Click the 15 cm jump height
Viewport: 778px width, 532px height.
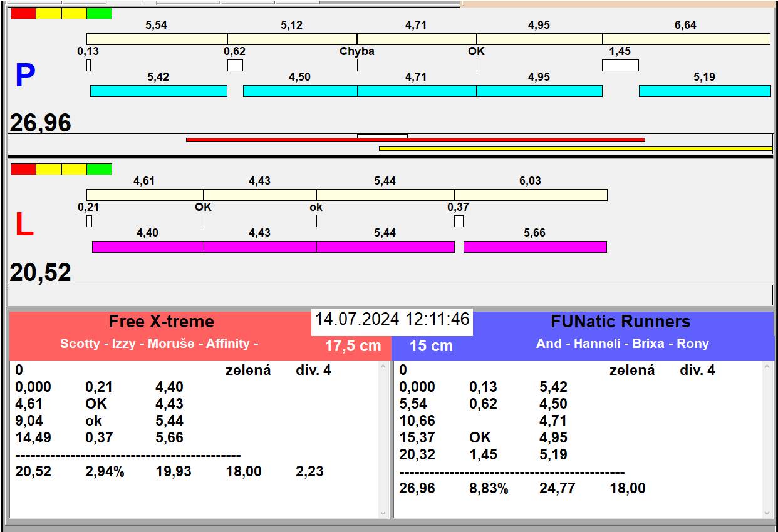pyautogui.click(x=431, y=346)
